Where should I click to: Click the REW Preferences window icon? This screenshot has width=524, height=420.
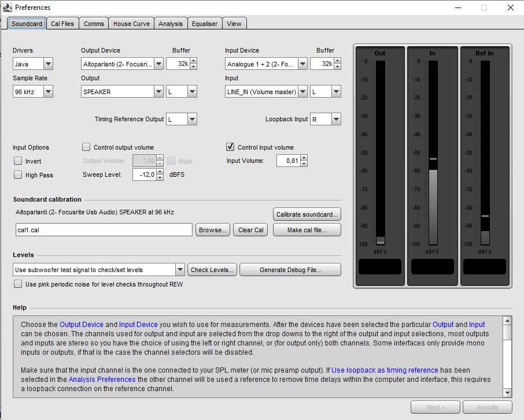pyautogui.click(x=8, y=8)
